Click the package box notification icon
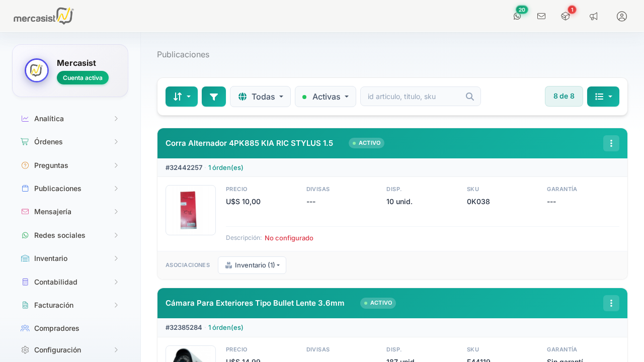Screen dimensions: 644x362 (x=566, y=16)
